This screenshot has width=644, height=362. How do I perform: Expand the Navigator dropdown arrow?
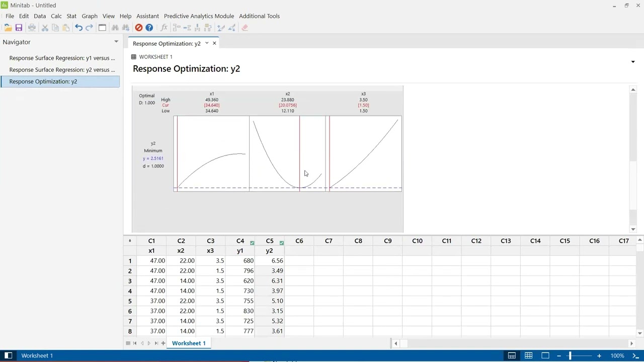(x=116, y=42)
